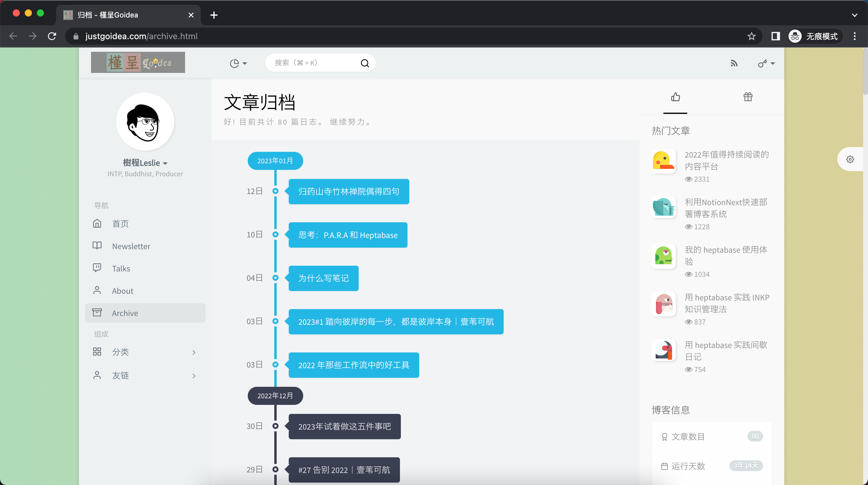Viewport: 868px width, 485px height.
Task: Open the Talks chat bubble icon
Action: click(x=97, y=268)
